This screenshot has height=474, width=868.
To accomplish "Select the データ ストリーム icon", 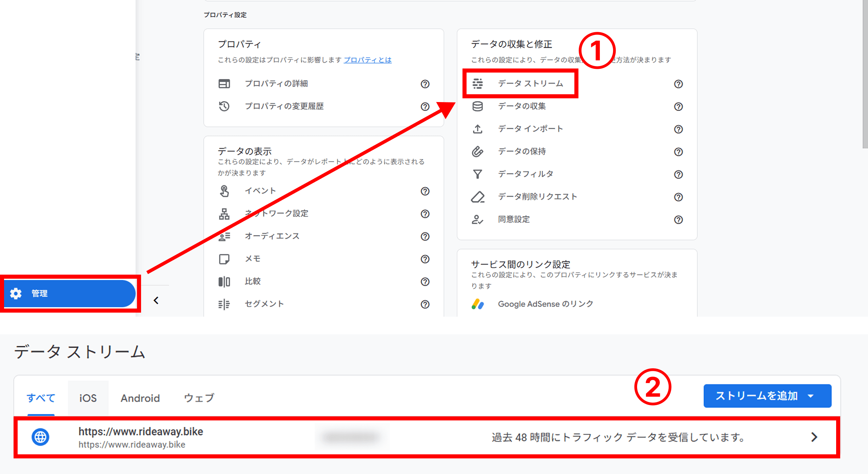I will [477, 84].
